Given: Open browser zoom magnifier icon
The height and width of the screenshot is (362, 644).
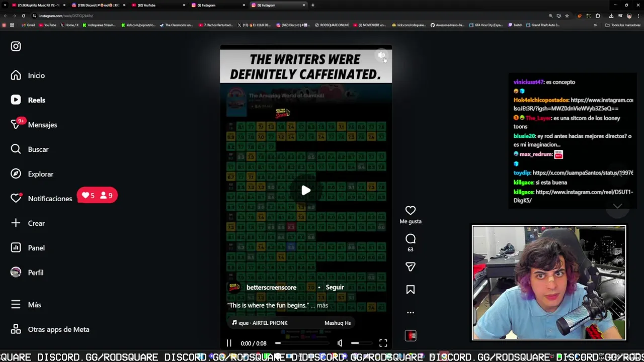Looking at the screenshot, I should pos(550,16).
